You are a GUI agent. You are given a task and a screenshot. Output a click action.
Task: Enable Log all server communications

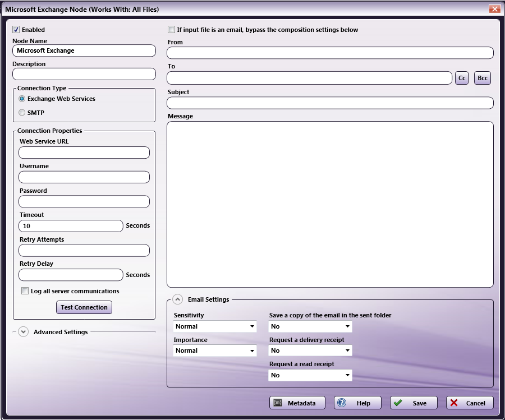click(25, 291)
